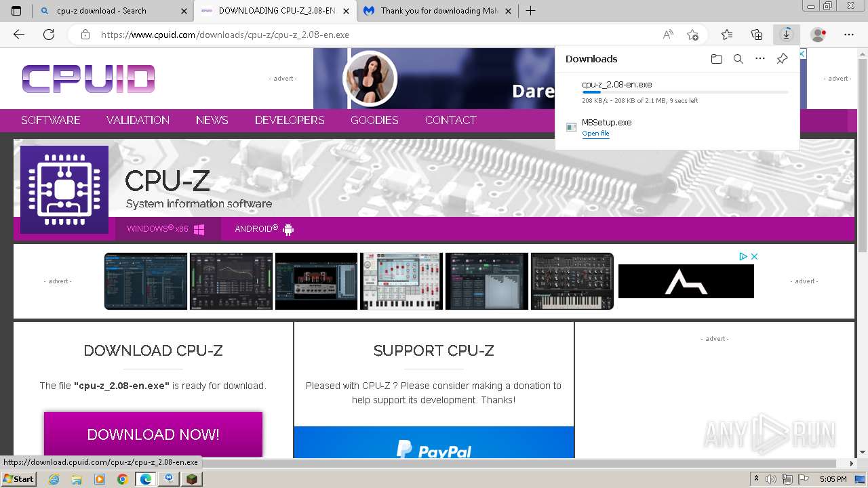Click the PayPal donation button

tap(434, 443)
